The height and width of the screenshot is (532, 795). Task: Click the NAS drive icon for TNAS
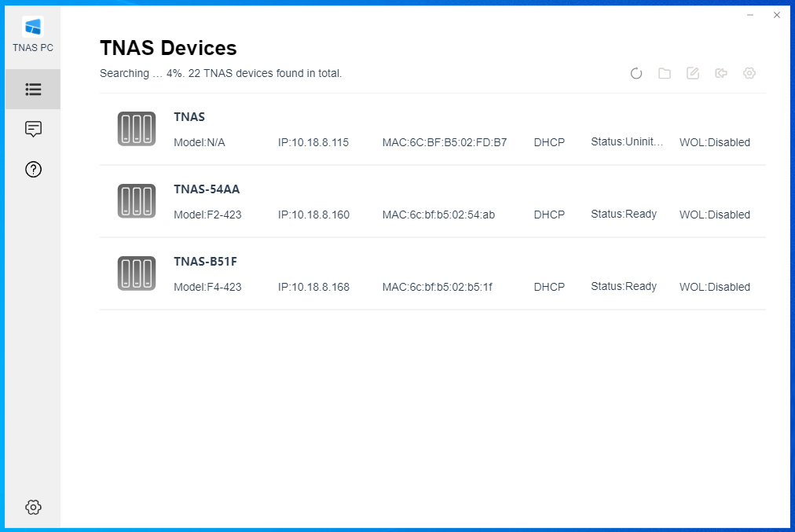coord(137,129)
